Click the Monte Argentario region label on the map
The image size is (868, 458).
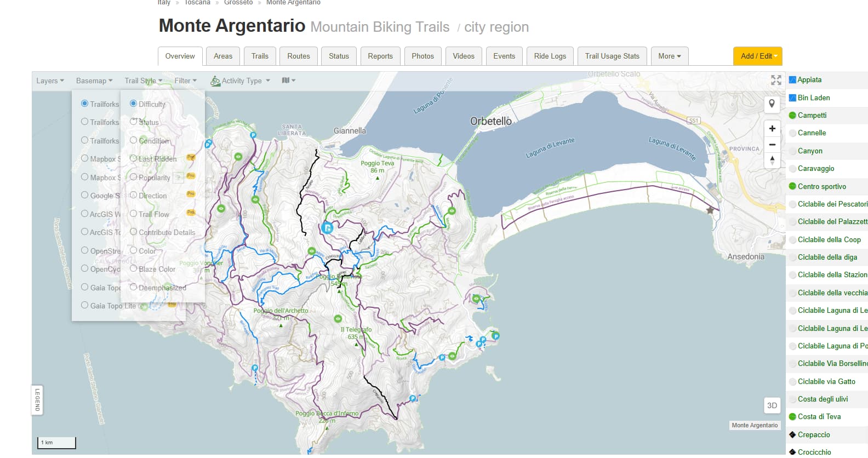755,425
